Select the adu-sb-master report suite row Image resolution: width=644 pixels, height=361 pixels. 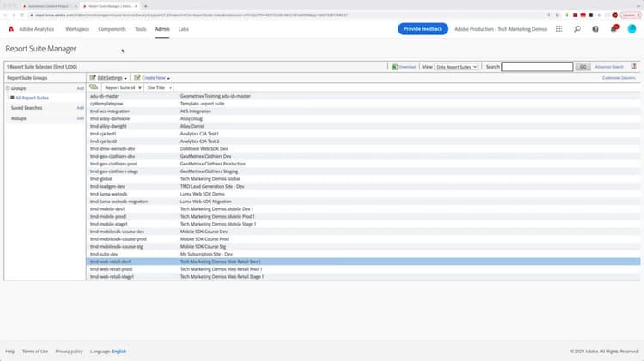(363, 96)
